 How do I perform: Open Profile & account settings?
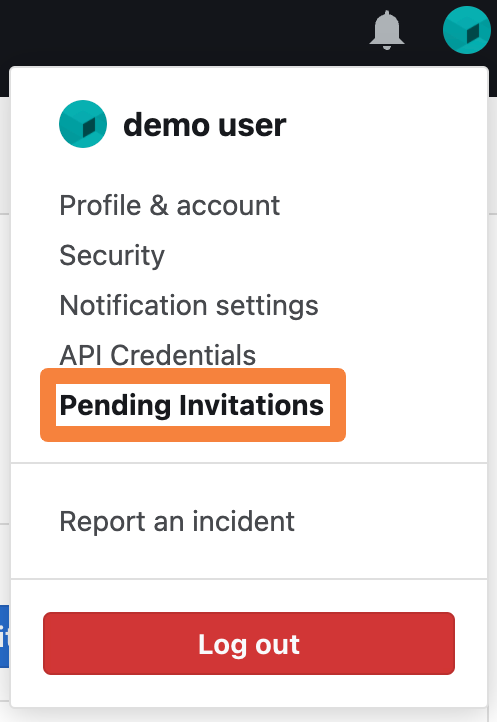coord(170,205)
